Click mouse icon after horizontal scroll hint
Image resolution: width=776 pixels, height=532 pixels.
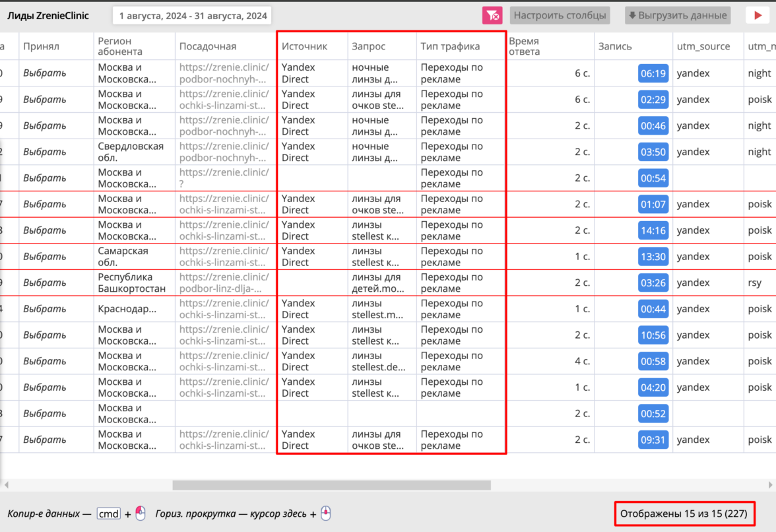(x=325, y=514)
